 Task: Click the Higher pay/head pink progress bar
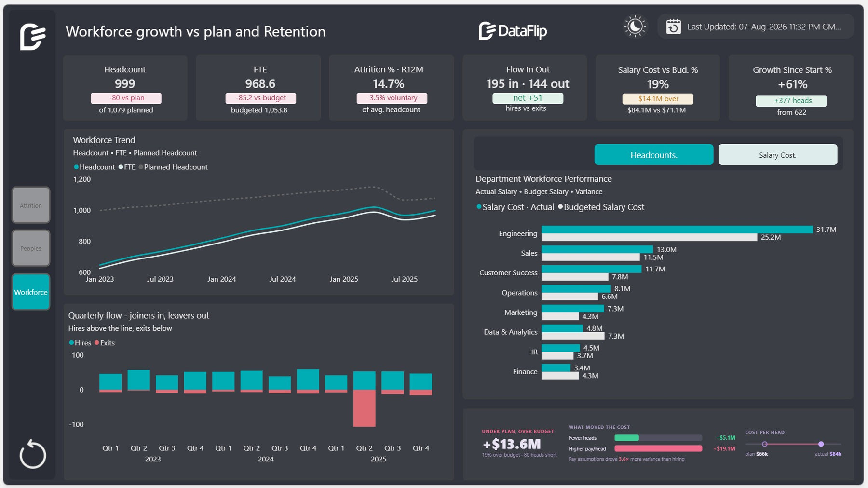(x=658, y=448)
